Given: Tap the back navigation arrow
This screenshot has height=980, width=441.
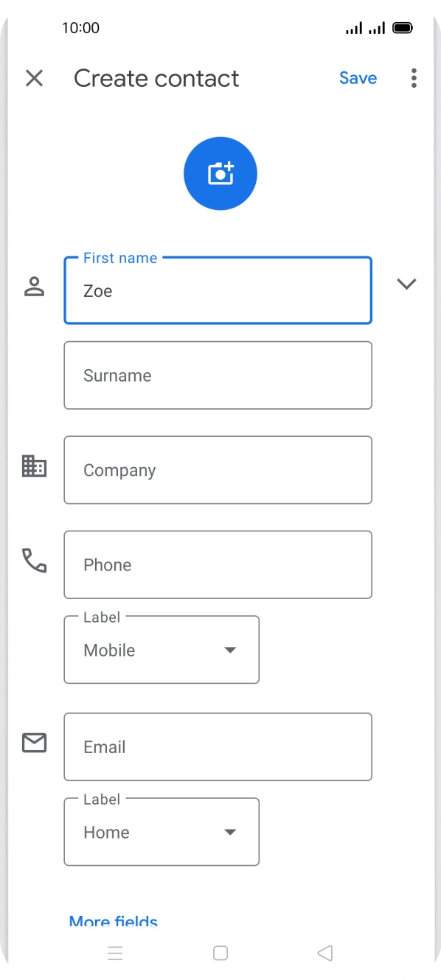Looking at the screenshot, I should pos(324,953).
